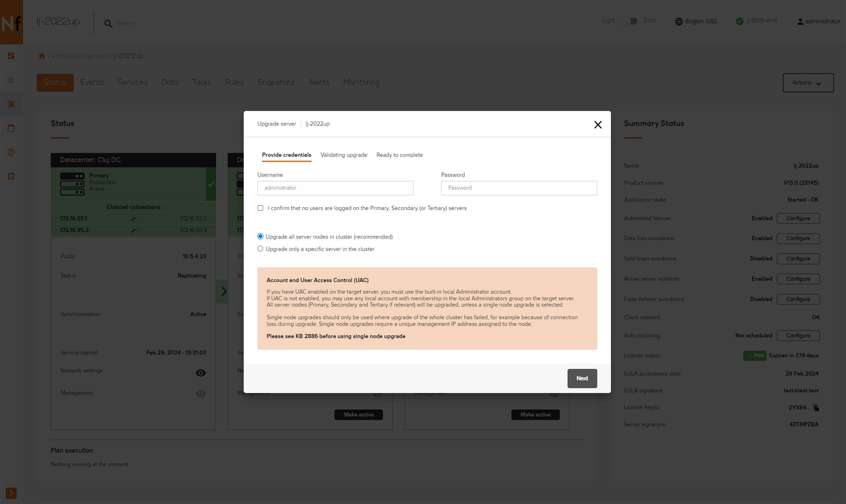Focus the Username input field
This screenshot has width=846, height=504.
point(335,188)
